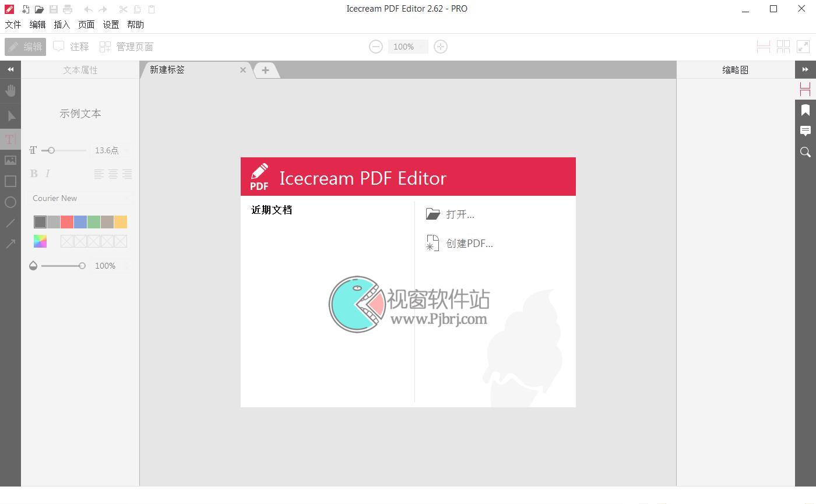Click 创建PDF... to create a PDF
The height and width of the screenshot is (504, 816).
[x=459, y=244]
